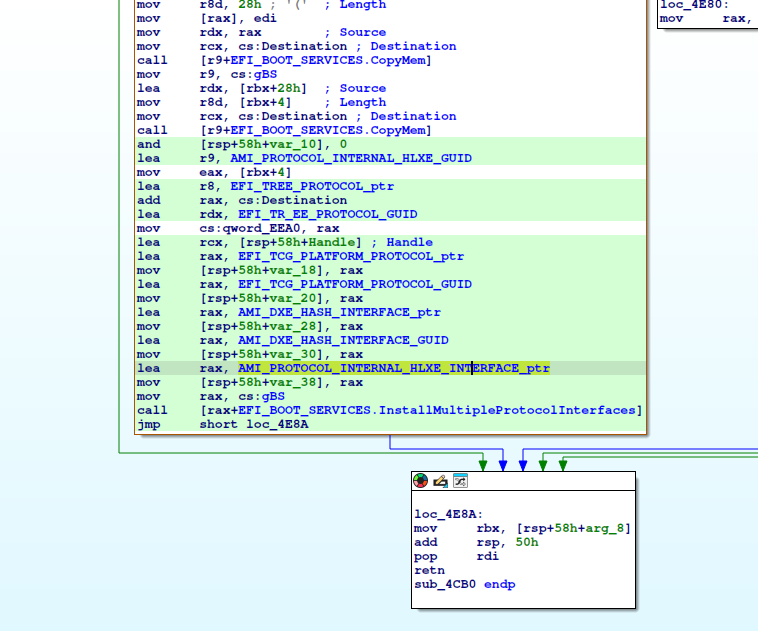Image resolution: width=758 pixels, height=631 pixels.
Task: Click the 'sub_4CB0 endp' line
Action: (464, 584)
